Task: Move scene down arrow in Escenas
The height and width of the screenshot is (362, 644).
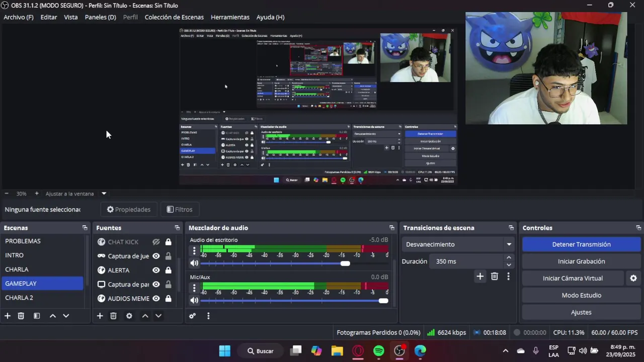Action: click(x=66, y=316)
